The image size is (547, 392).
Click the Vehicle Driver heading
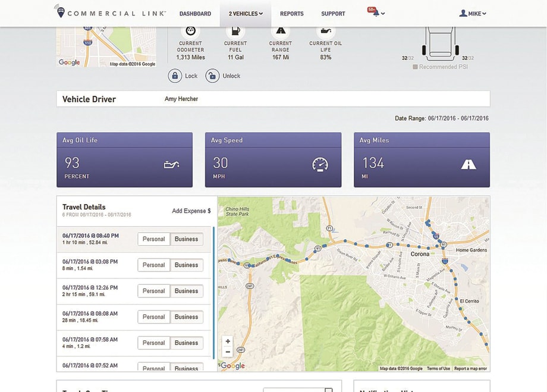click(89, 99)
